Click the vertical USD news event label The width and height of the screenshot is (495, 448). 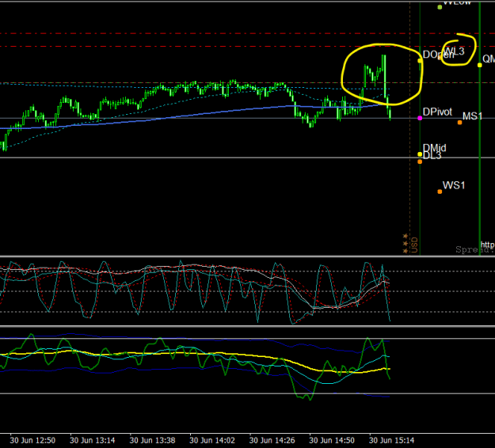click(x=414, y=245)
